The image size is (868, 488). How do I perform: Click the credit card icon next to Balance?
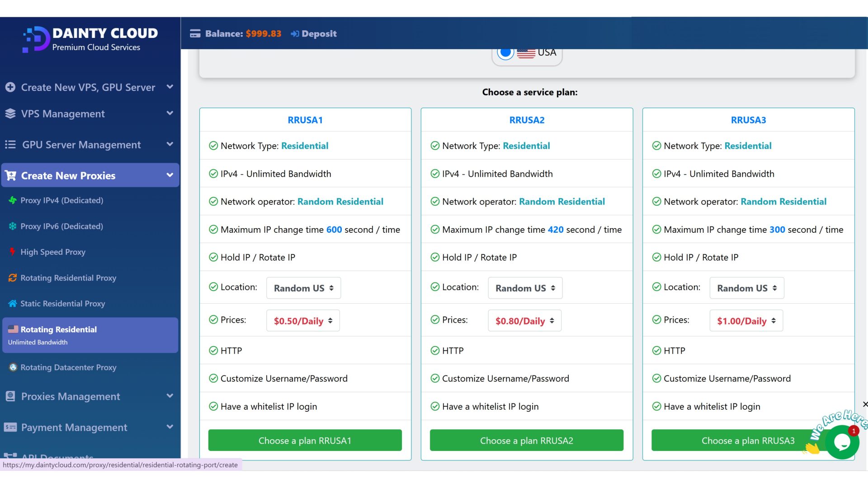point(195,33)
